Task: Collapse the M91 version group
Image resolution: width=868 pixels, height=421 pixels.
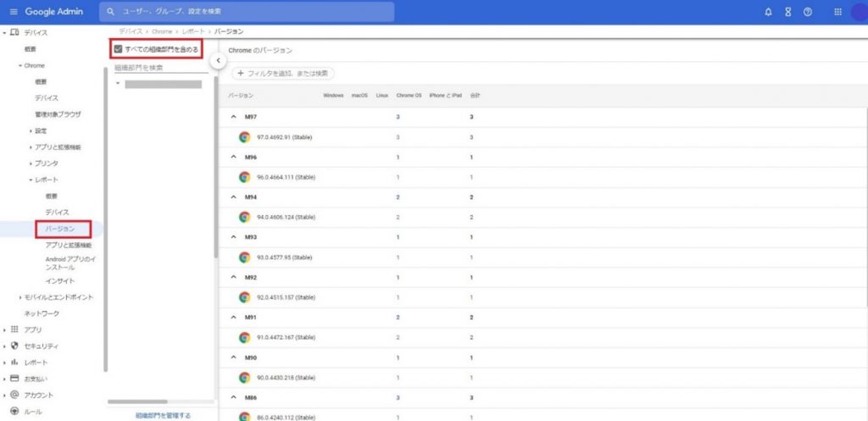Action: (x=234, y=318)
